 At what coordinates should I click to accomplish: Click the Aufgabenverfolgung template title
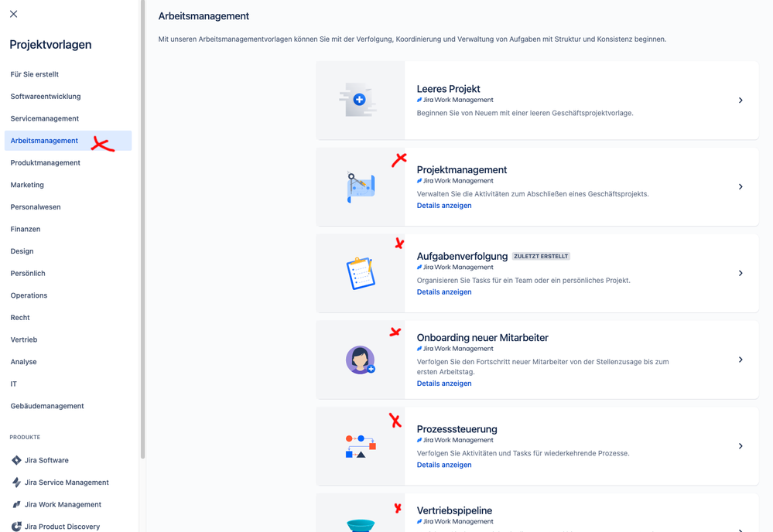pyautogui.click(x=462, y=256)
